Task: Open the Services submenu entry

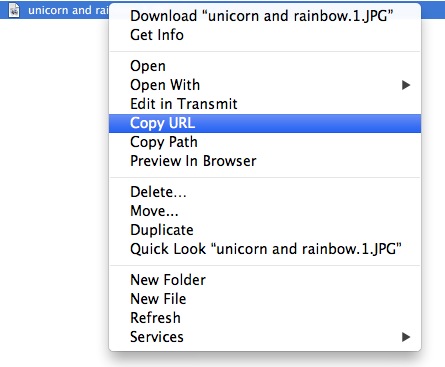Action: [x=265, y=337]
